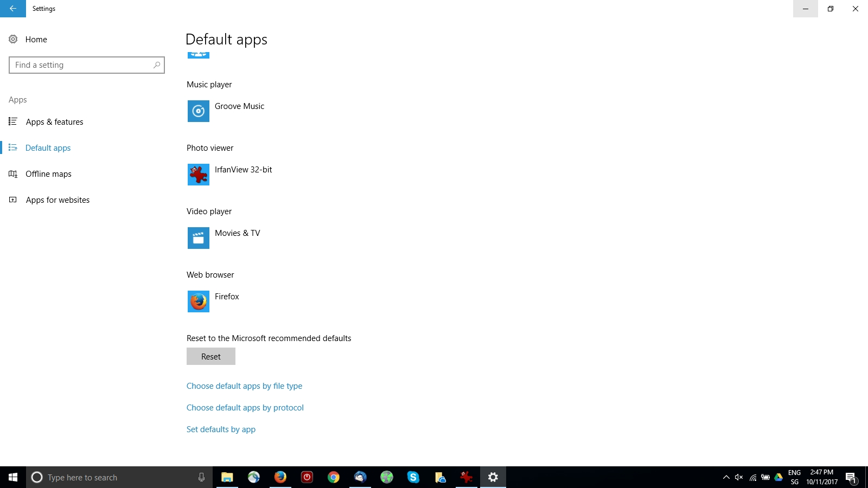Go to Settings Home
The image size is (868, 488).
(28, 40)
